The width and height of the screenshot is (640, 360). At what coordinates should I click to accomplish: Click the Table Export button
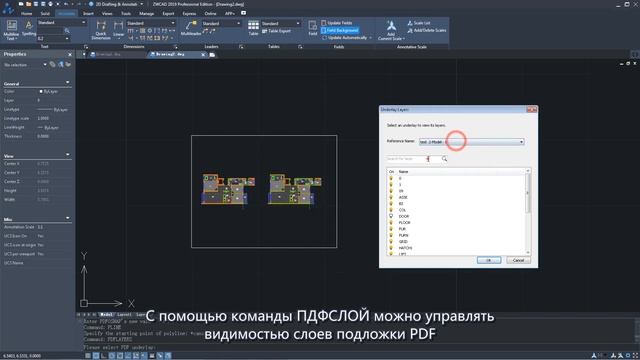276,31
